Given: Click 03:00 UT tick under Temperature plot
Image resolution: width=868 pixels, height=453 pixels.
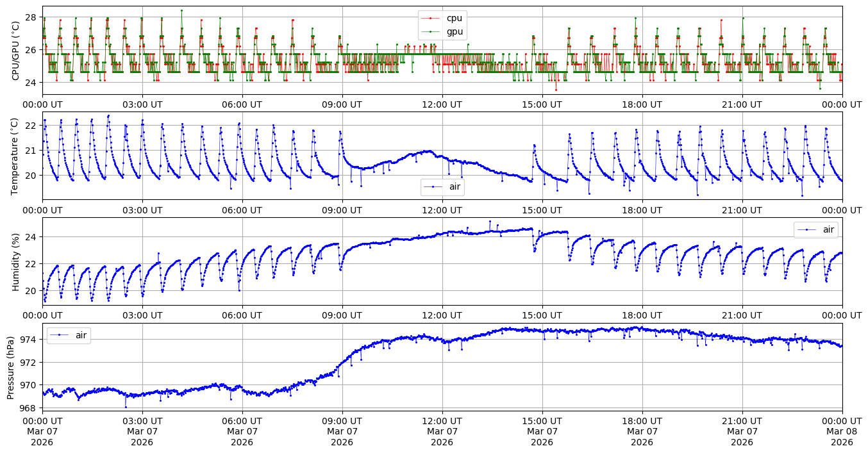Looking at the screenshot, I should pos(142,210).
